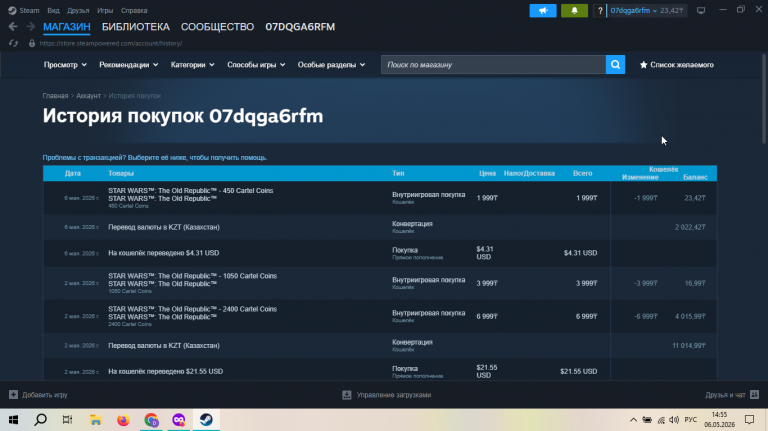768x431 pixels.
Task: Reload the page with the refresh icon
Action: click(x=13, y=43)
